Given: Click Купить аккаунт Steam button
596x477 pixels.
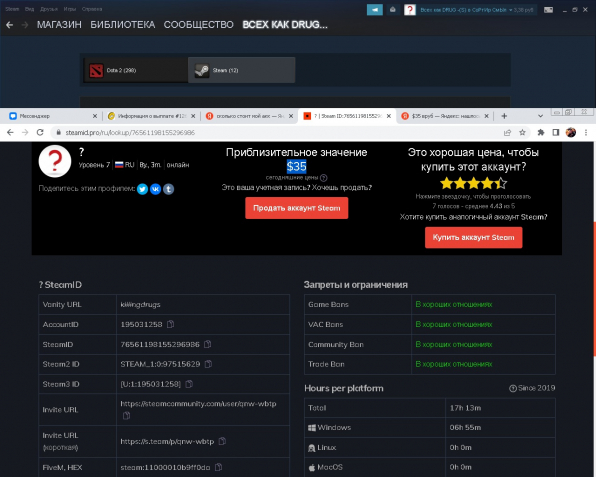Looking at the screenshot, I should [x=473, y=238].
